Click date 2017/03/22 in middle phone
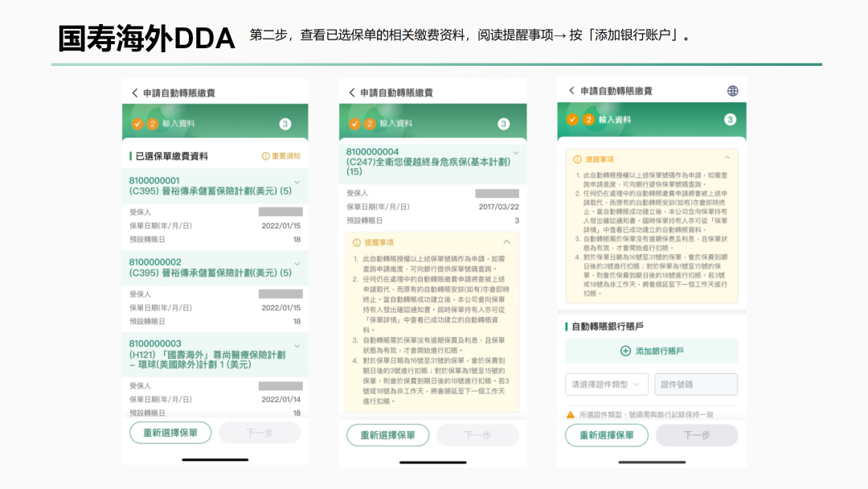This screenshot has height=489, width=868. (x=499, y=207)
